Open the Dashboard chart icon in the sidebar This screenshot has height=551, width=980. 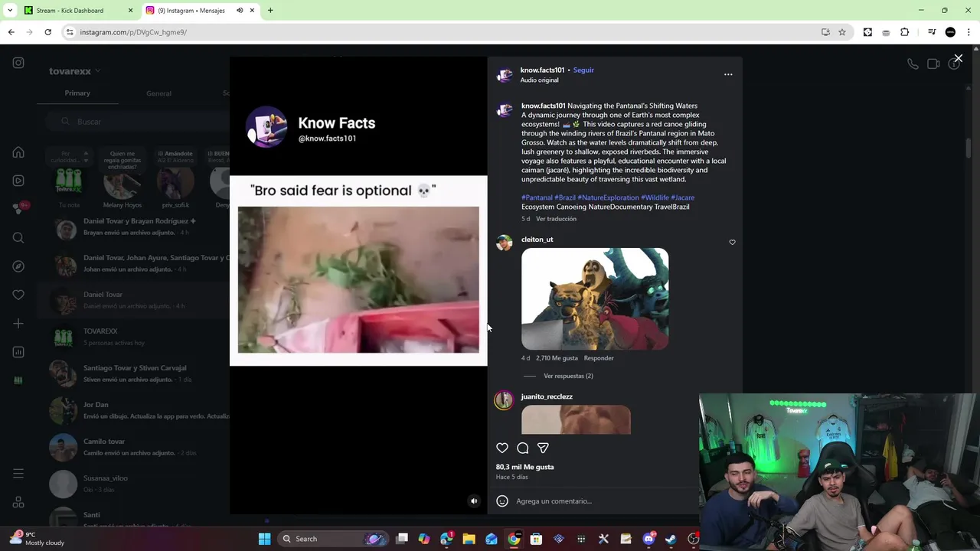pyautogui.click(x=18, y=352)
